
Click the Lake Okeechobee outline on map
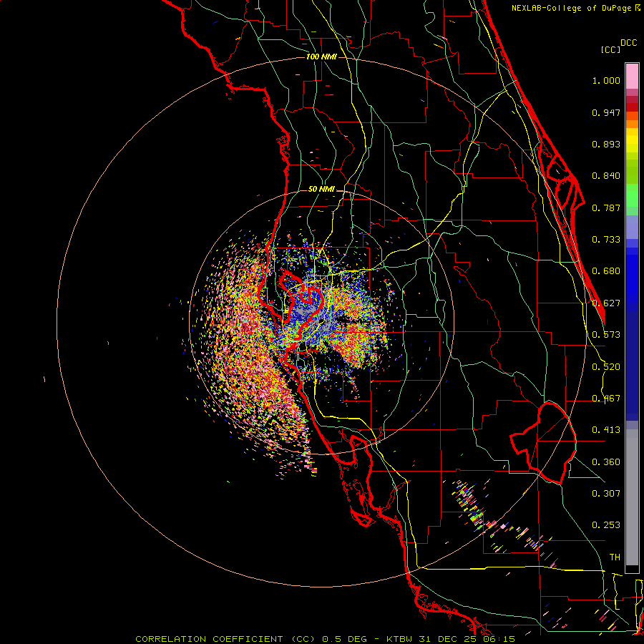coord(543,443)
